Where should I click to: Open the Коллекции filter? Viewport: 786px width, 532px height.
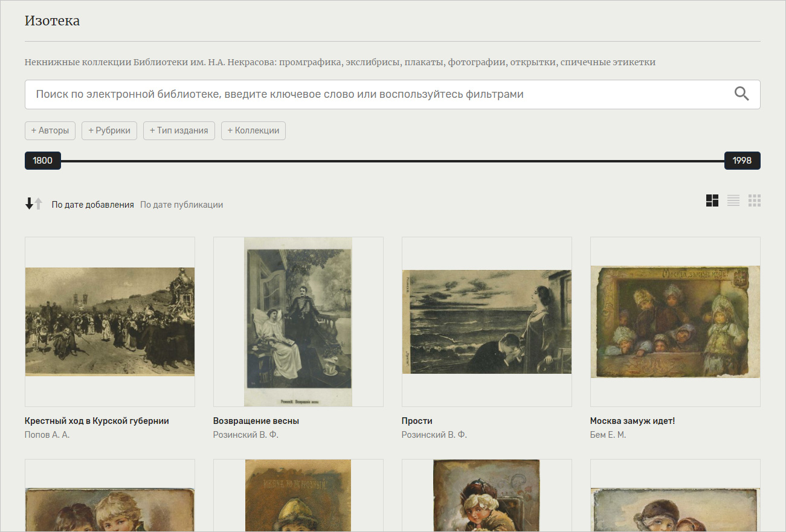pos(253,130)
